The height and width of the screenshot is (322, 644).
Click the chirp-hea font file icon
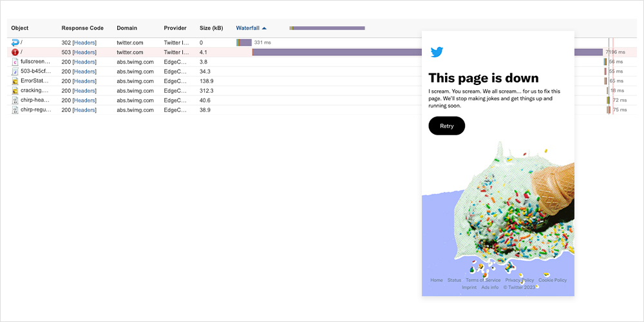15,100
